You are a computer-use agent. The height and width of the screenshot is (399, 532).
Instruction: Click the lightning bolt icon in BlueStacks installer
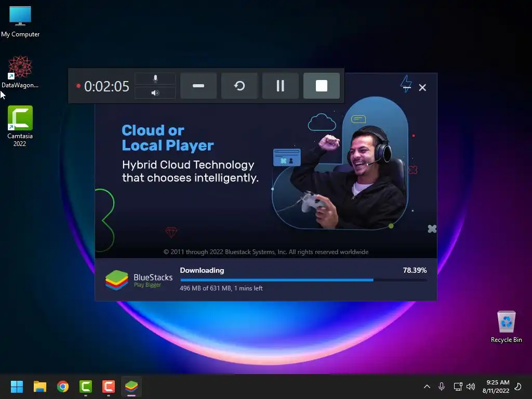[x=406, y=84]
